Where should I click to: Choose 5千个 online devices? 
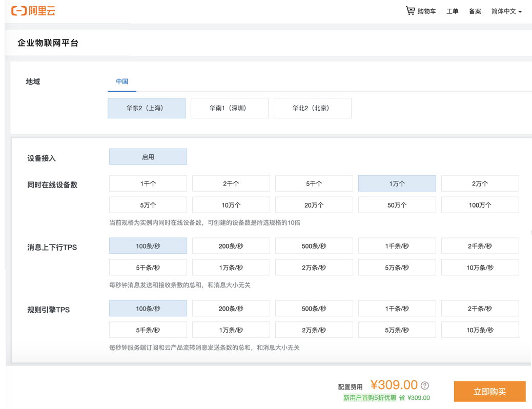(x=314, y=183)
